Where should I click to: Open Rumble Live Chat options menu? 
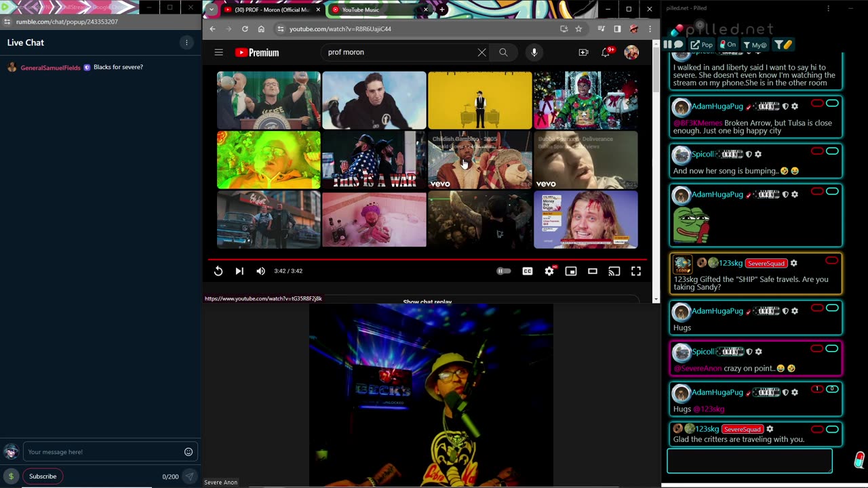pos(186,42)
